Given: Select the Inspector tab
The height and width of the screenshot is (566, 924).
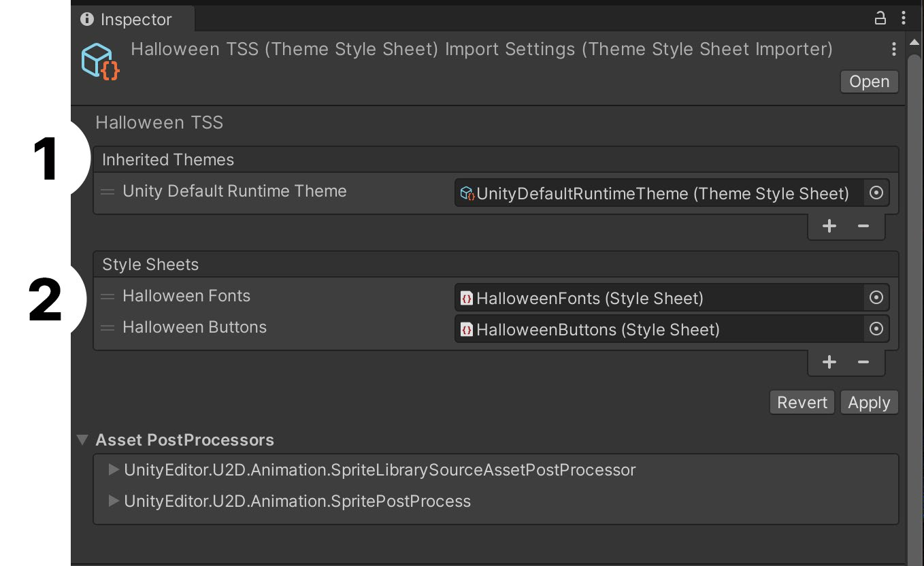Looking at the screenshot, I should pyautogui.click(x=133, y=19).
